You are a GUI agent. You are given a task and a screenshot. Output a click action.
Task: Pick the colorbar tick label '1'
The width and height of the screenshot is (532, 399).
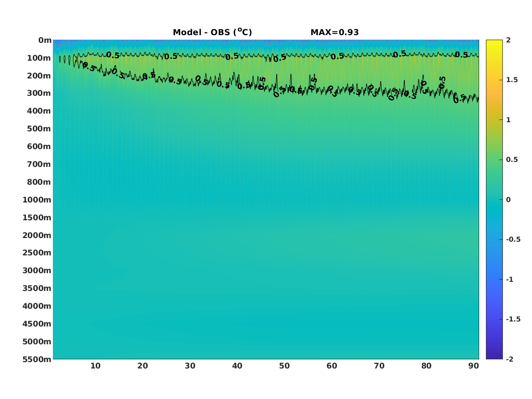(x=508, y=120)
